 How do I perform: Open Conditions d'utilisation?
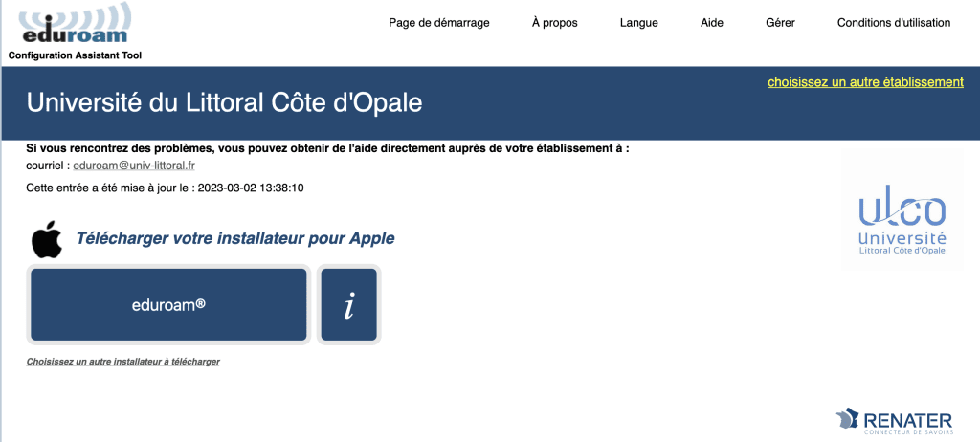(x=893, y=23)
